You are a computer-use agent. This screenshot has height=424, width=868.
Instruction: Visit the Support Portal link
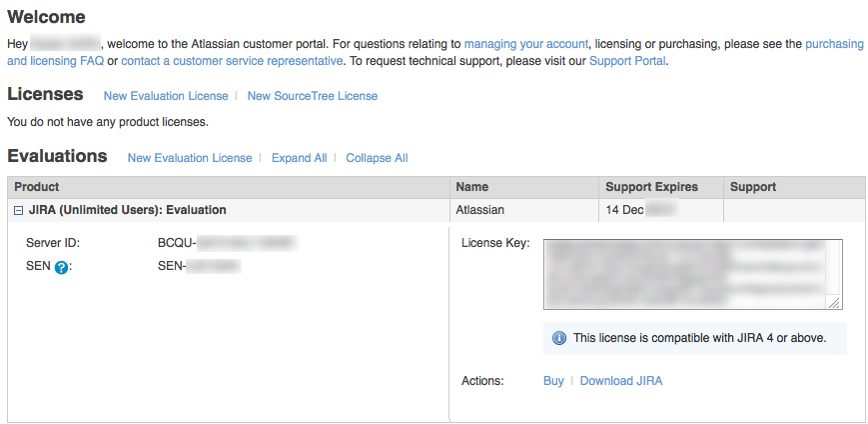[626, 61]
